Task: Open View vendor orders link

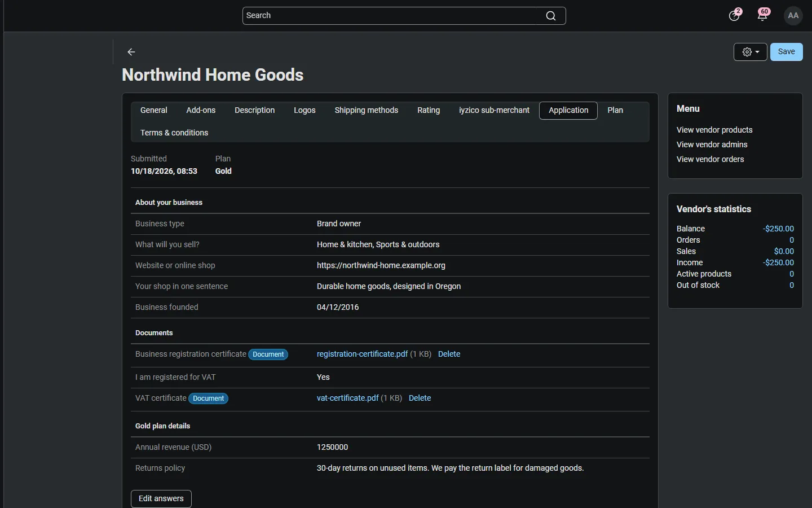Action: 710,159
